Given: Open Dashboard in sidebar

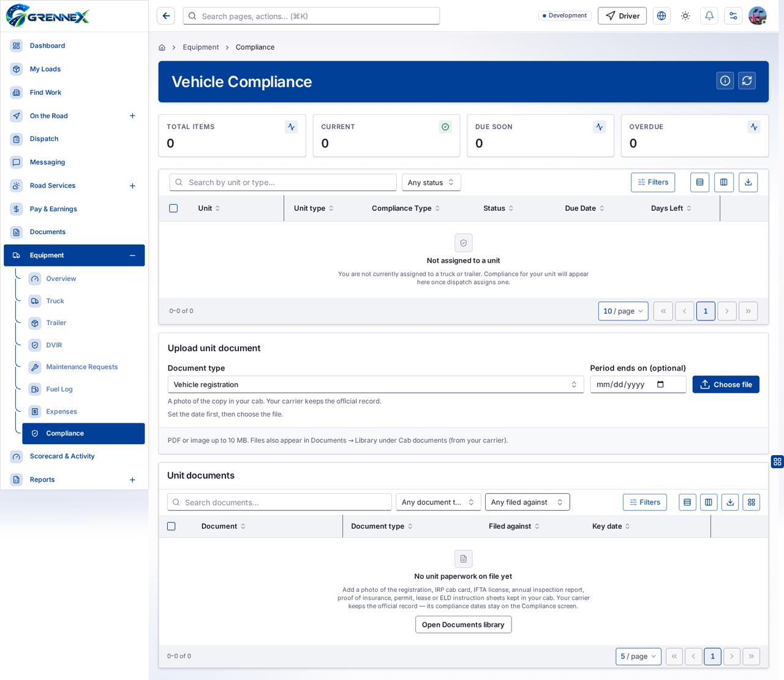Looking at the screenshot, I should (74, 46).
